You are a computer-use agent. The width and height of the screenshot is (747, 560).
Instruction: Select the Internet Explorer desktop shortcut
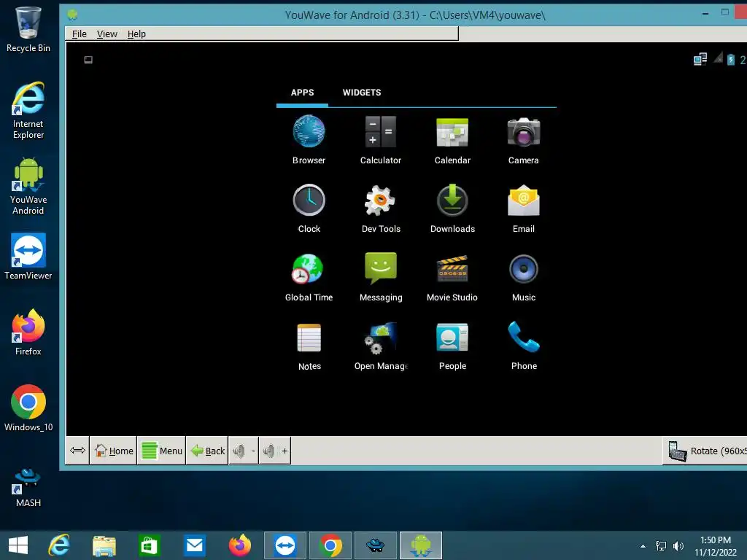click(28, 111)
